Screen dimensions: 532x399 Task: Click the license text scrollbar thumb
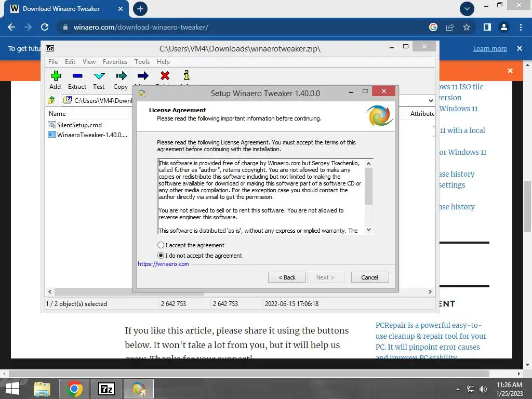click(368, 187)
